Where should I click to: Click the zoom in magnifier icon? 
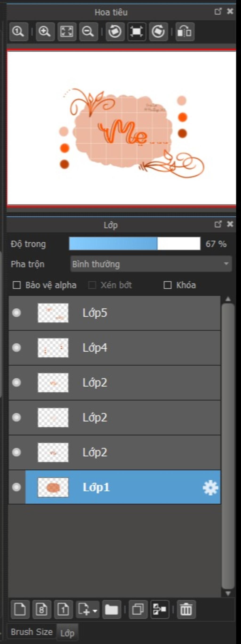pyautogui.click(x=45, y=31)
